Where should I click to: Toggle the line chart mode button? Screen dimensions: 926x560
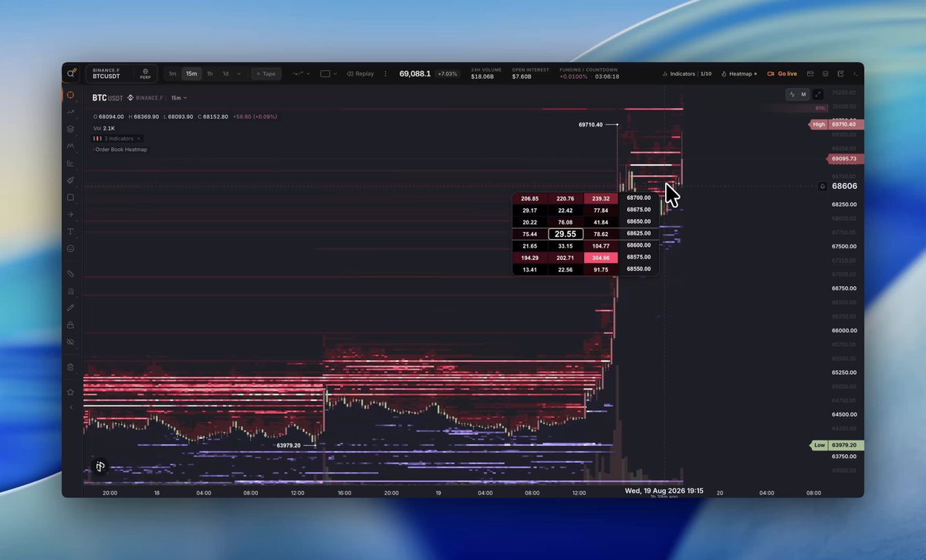(792, 94)
